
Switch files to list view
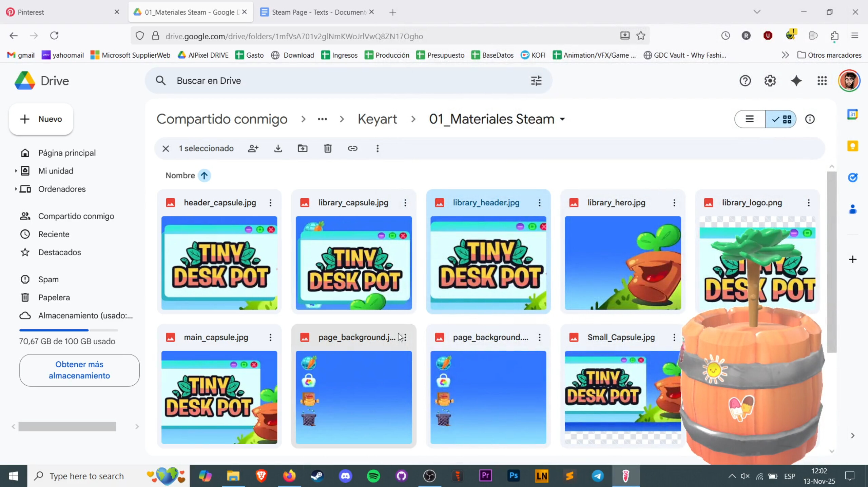click(749, 119)
